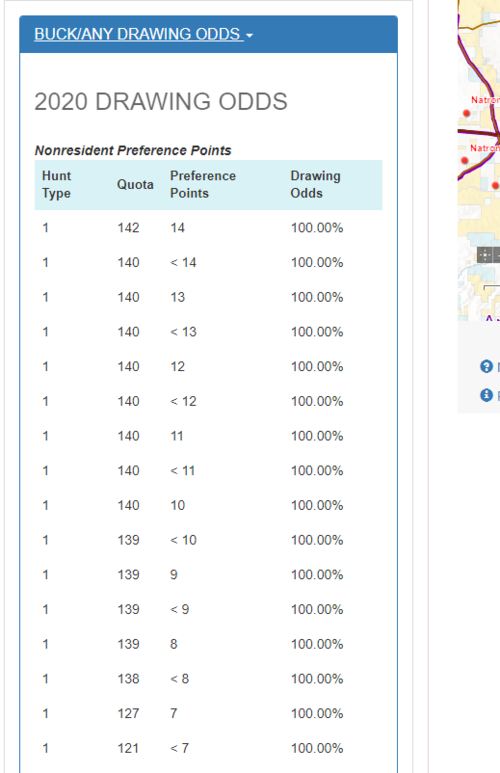Viewport: 500px width, 773px height.
Task: Select the < 10 preference points row
Action: click(208, 540)
